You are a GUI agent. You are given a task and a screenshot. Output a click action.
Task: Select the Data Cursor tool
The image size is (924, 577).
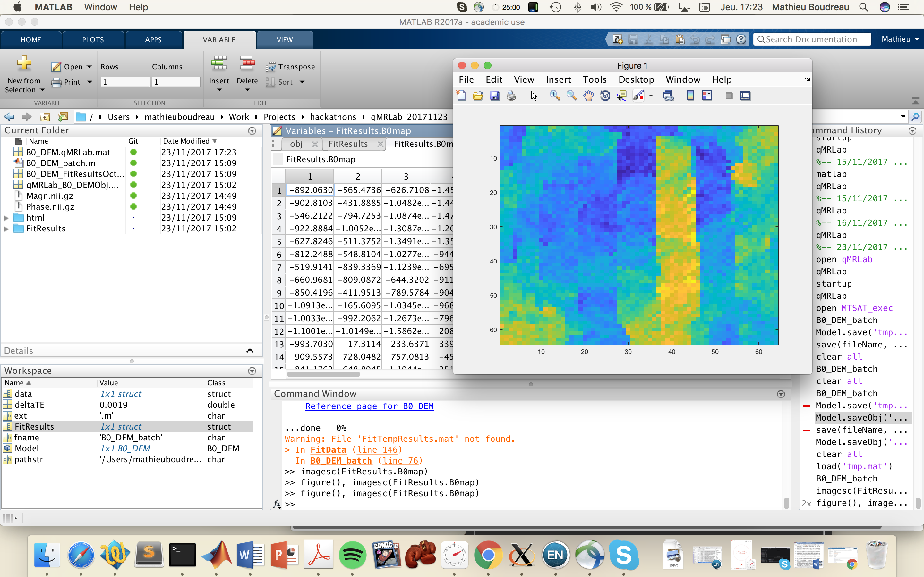pos(622,96)
